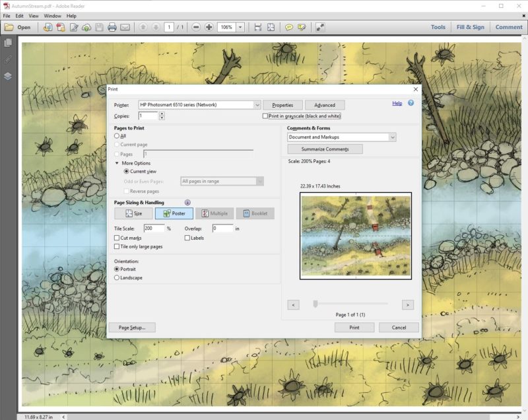Increase or decrease copies with the stepper
This screenshot has height=420, width=528.
162,116
